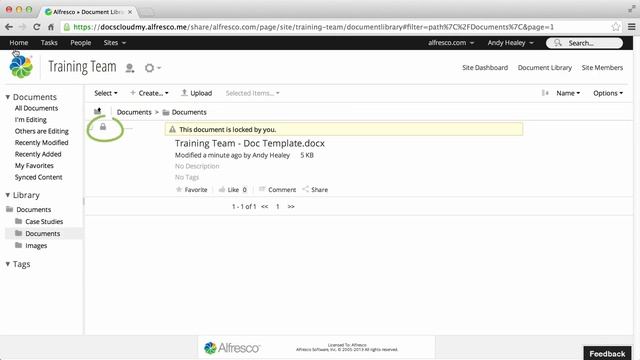Click the Upload button

196,93
